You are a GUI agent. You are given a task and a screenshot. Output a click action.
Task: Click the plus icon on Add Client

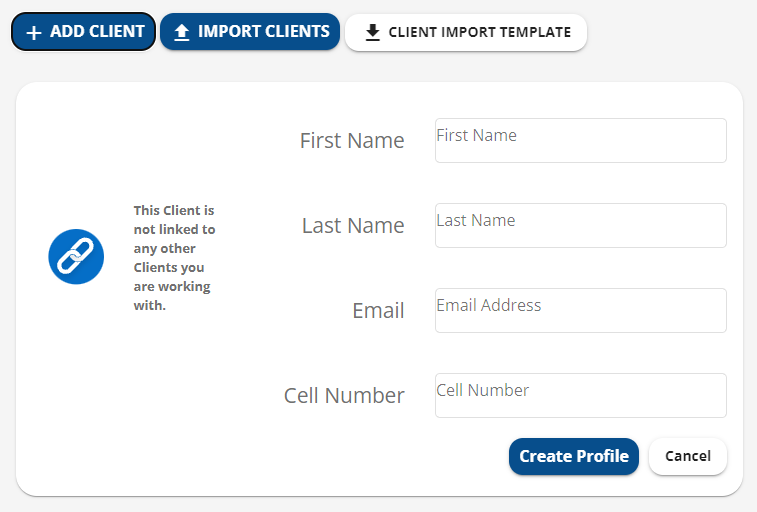(34, 32)
